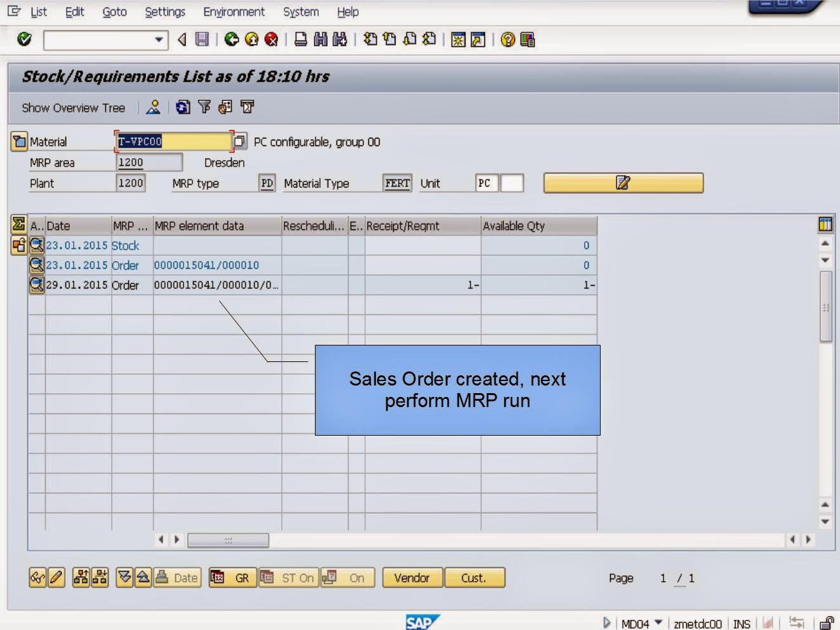Enable the ST On option
Image resolution: width=840 pixels, height=630 pixels.
coord(289,578)
